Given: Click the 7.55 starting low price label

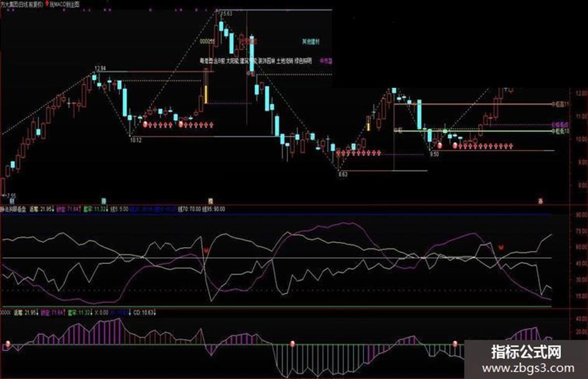Looking at the screenshot, I should [x=11, y=196].
